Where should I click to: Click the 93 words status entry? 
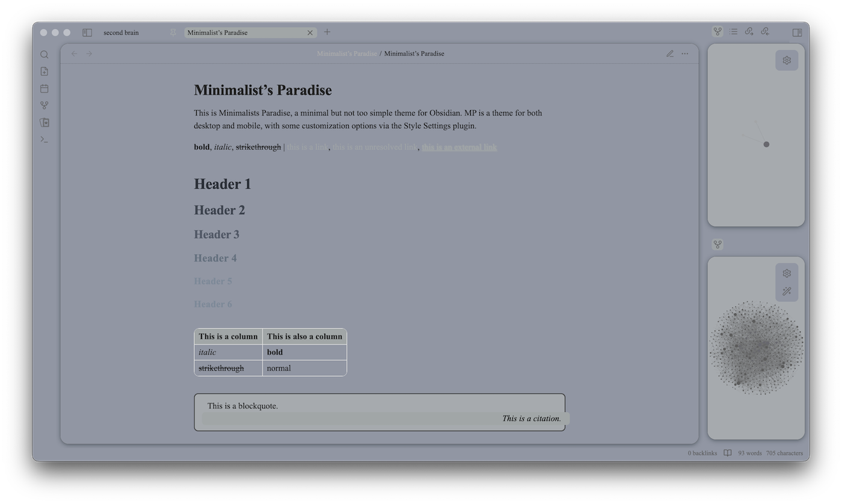point(750,453)
